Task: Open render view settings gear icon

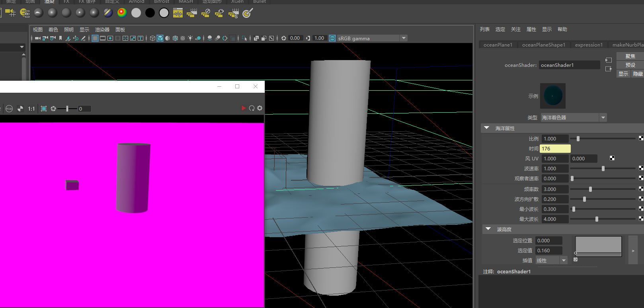Action: (260, 108)
